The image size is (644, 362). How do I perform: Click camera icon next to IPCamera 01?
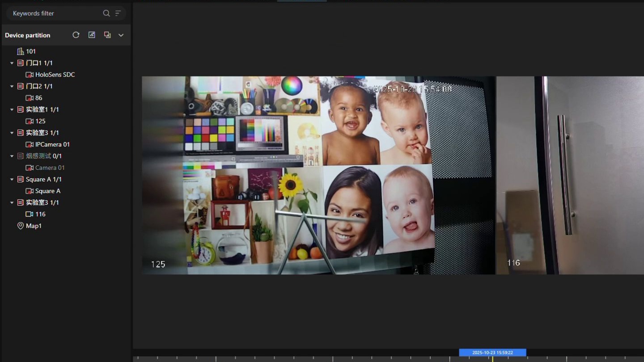pos(30,144)
